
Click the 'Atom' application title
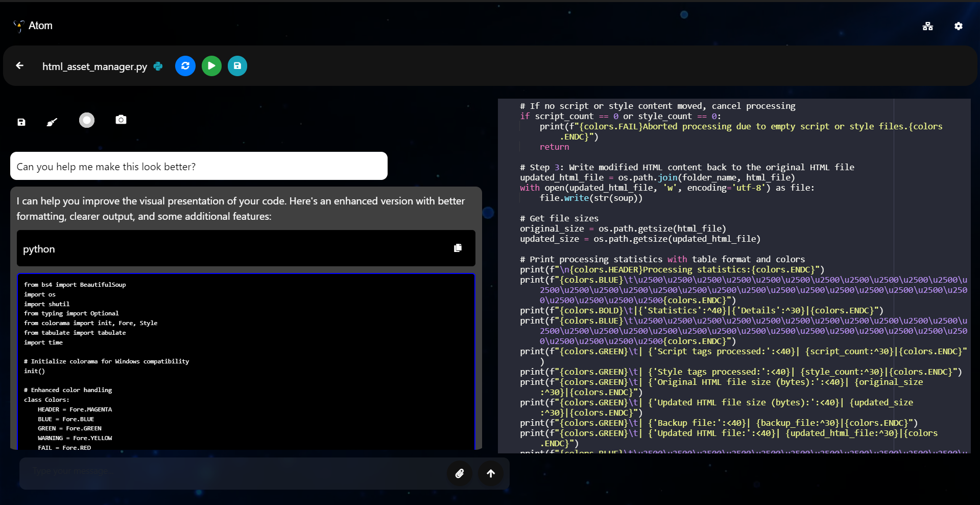(x=40, y=26)
